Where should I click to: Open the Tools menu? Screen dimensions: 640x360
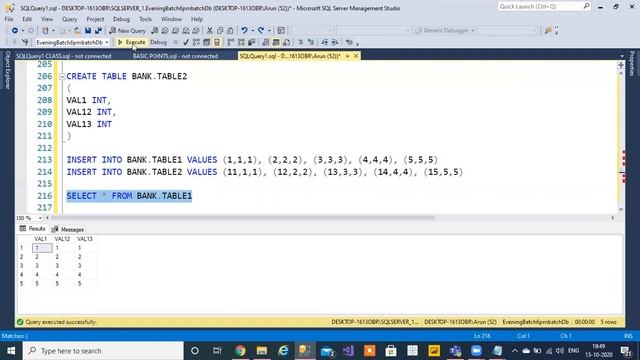[x=145, y=19]
